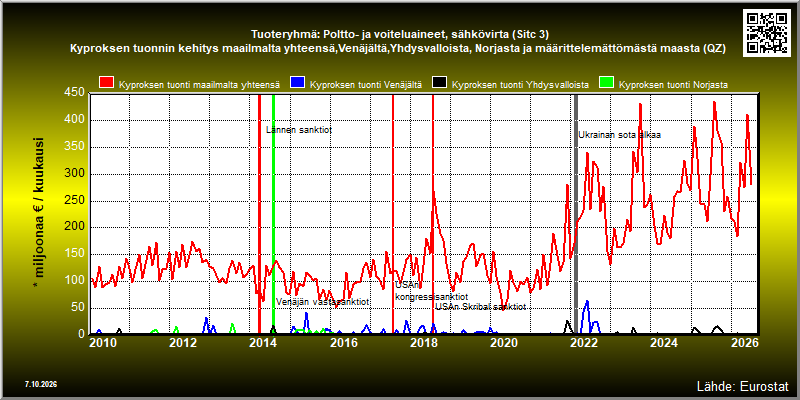Screen dimensions: 800x400
Task: Click the x-axis year 2014
Action: pos(263,342)
